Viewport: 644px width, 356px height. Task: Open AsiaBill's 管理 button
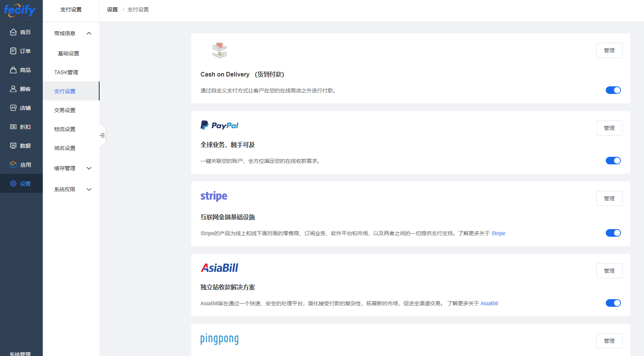[610, 271]
